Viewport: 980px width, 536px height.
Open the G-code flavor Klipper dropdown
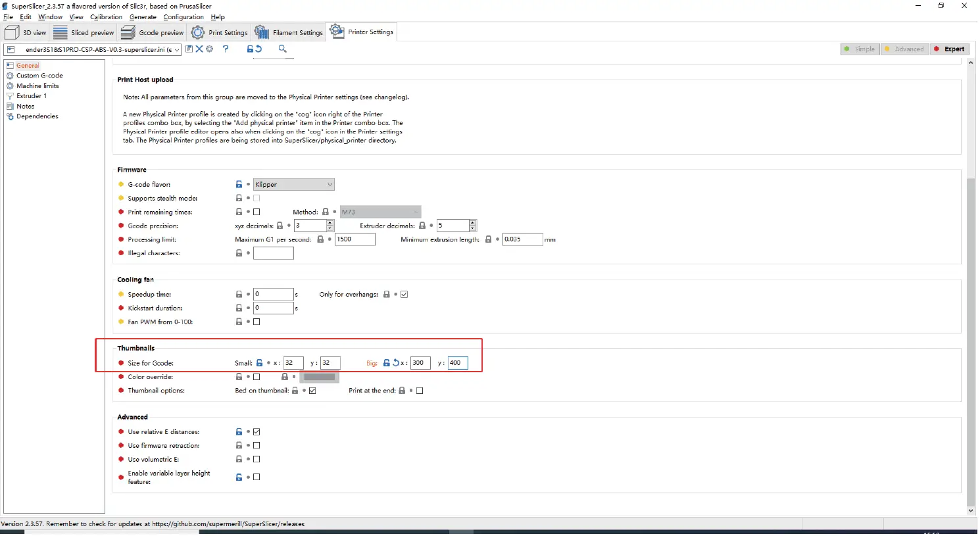[x=294, y=185]
